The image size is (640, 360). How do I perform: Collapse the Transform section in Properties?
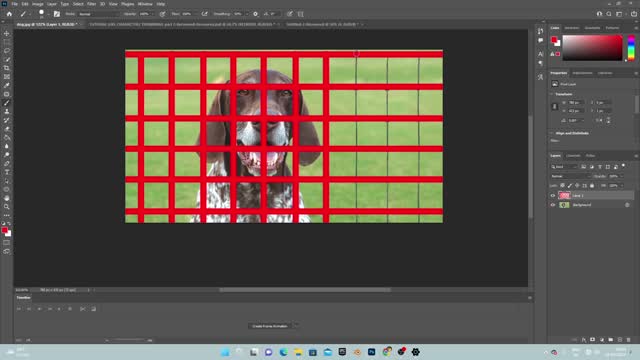point(552,94)
